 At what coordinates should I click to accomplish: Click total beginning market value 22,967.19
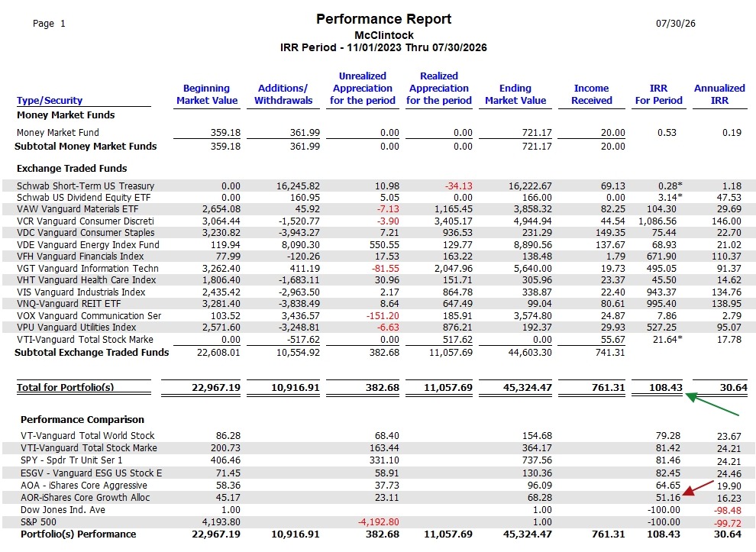coord(215,387)
